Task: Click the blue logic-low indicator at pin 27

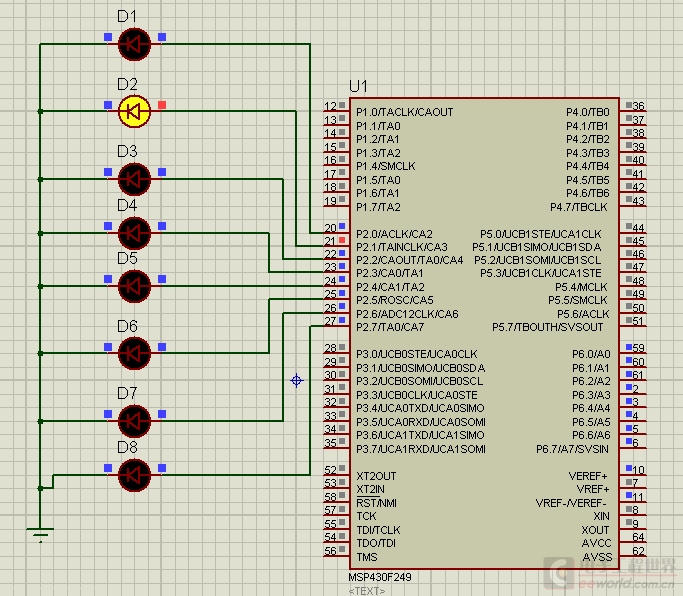Action: point(342,320)
